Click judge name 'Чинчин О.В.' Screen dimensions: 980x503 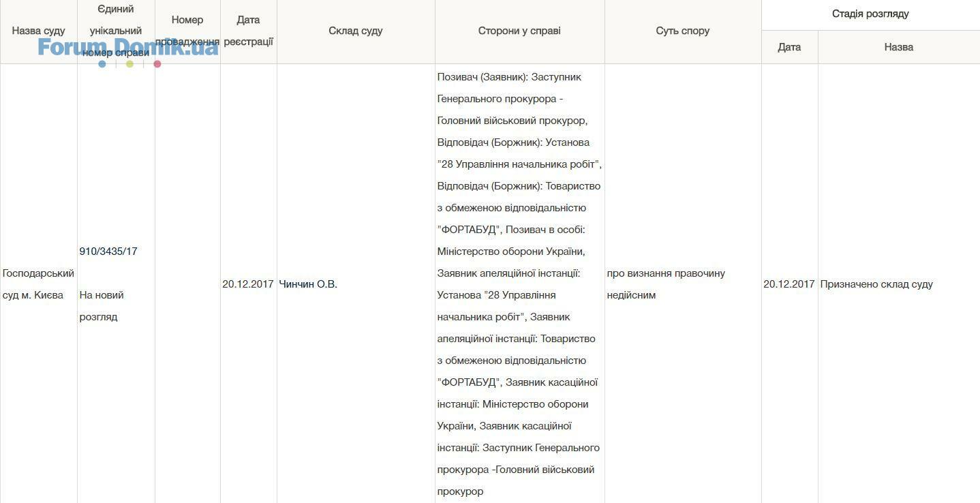308,284
